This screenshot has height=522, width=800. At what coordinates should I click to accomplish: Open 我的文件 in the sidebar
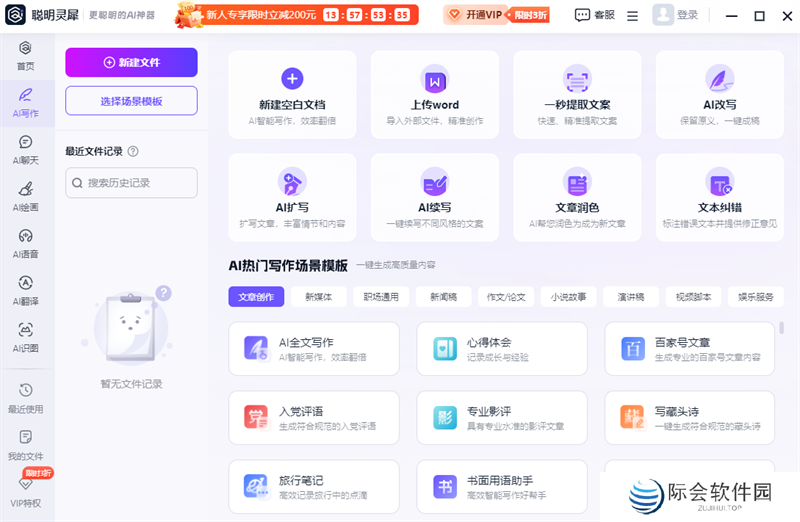pos(26,445)
